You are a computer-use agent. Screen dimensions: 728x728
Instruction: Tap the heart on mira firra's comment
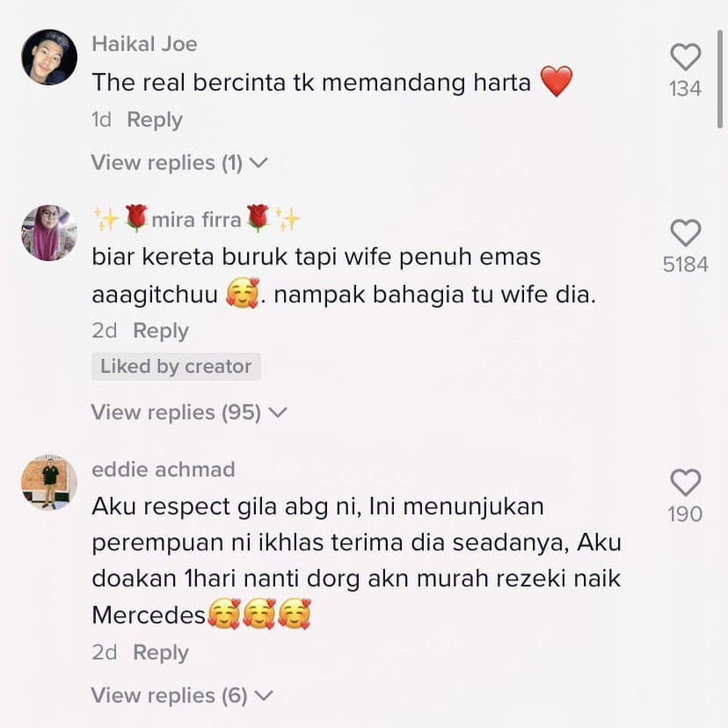click(x=685, y=232)
